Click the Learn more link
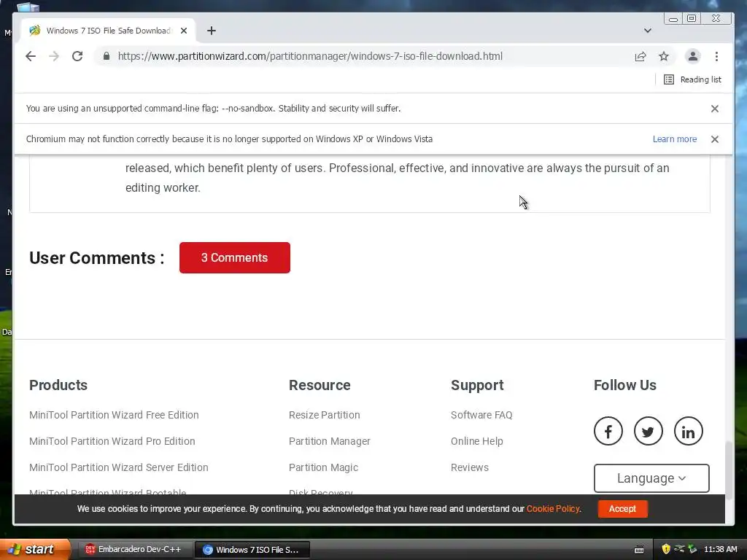 click(675, 139)
